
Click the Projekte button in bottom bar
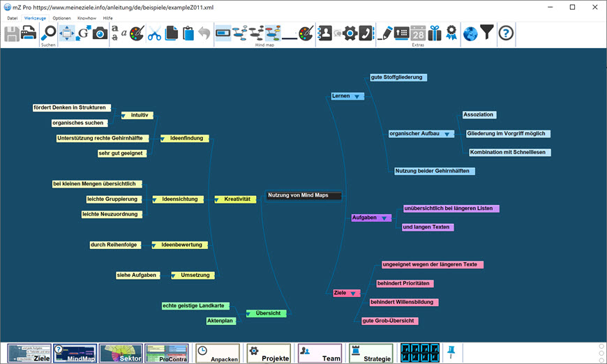coord(269,353)
